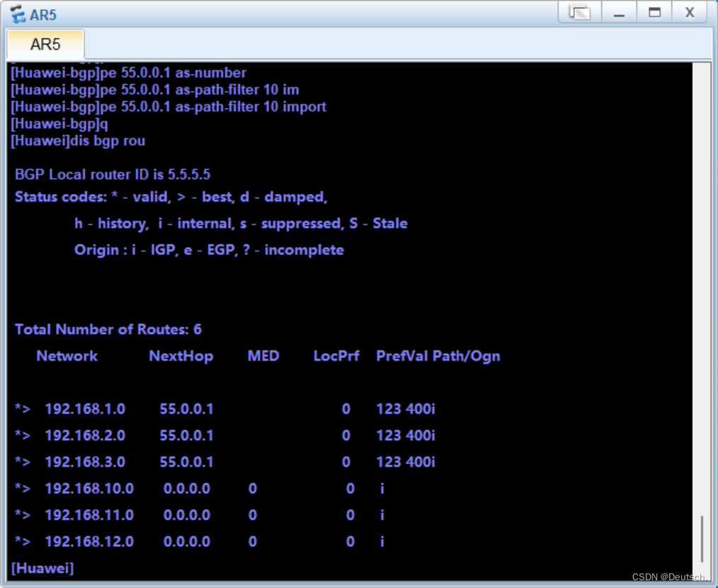Click the dis bgp rou command line

(x=78, y=141)
